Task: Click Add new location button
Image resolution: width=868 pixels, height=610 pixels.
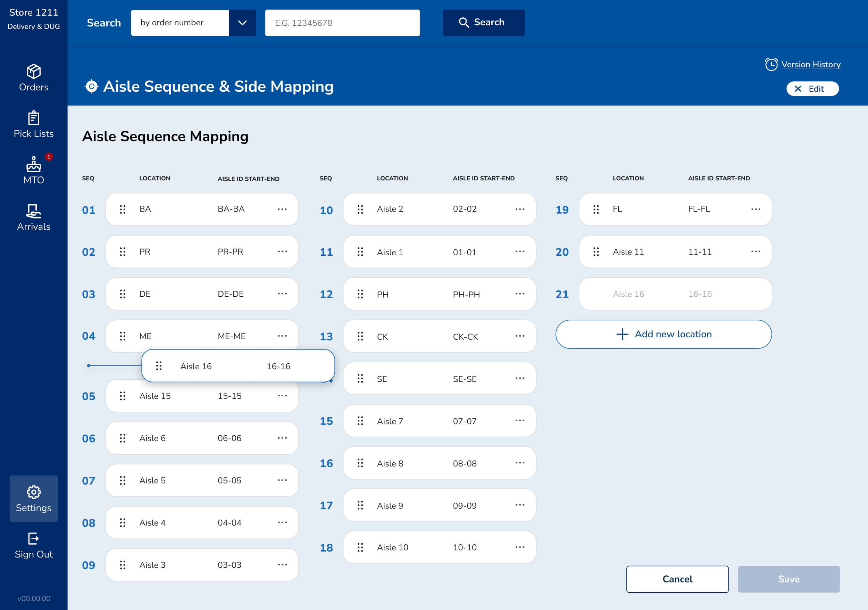Action: pos(663,334)
